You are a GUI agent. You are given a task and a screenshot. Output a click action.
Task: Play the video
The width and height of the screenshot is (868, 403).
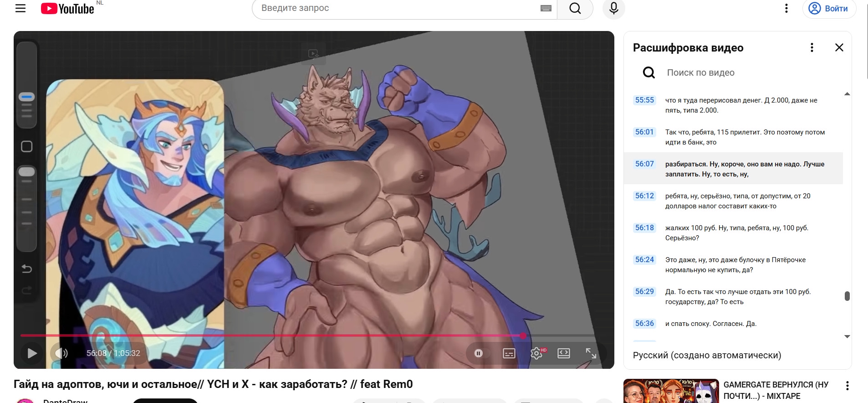coord(32,353)
